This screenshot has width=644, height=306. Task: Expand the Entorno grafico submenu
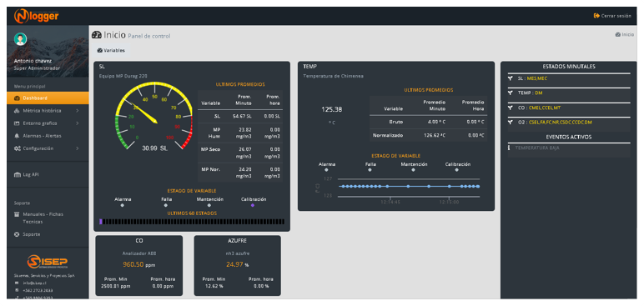(x=78, y=123)
